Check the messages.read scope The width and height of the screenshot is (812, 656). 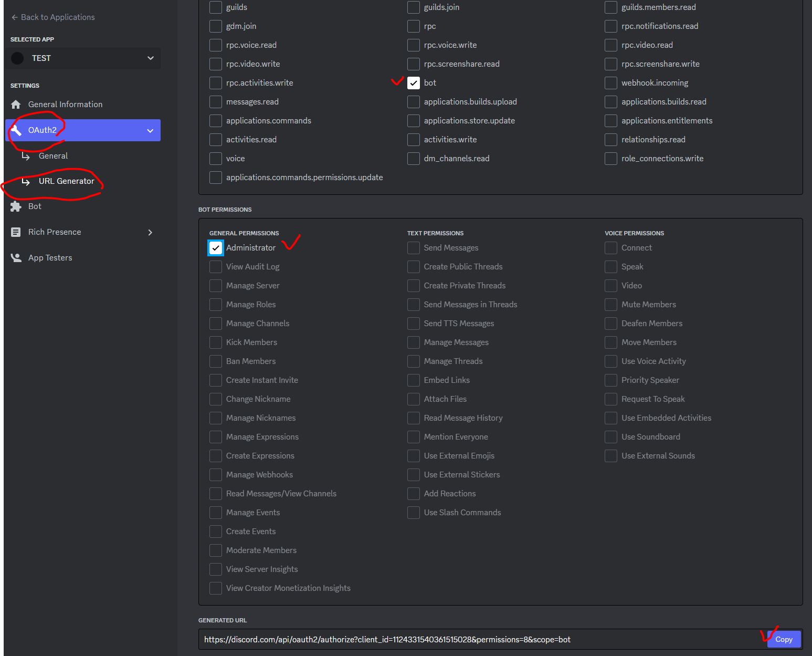click(216, 102)
